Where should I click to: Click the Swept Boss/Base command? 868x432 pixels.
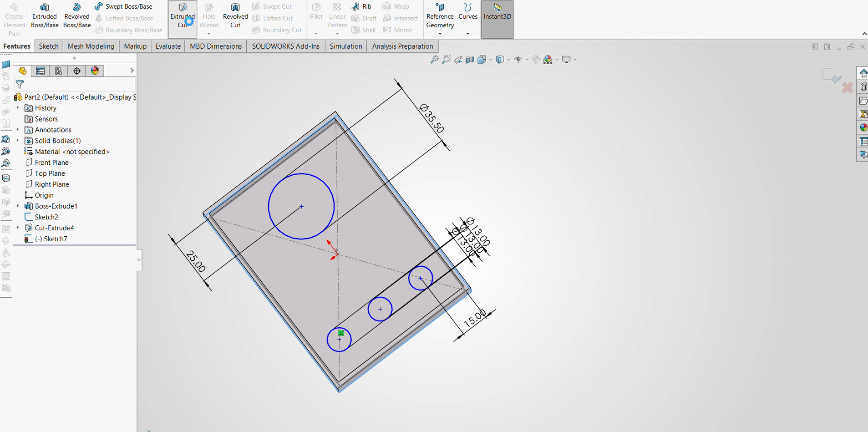click(124, 6)
